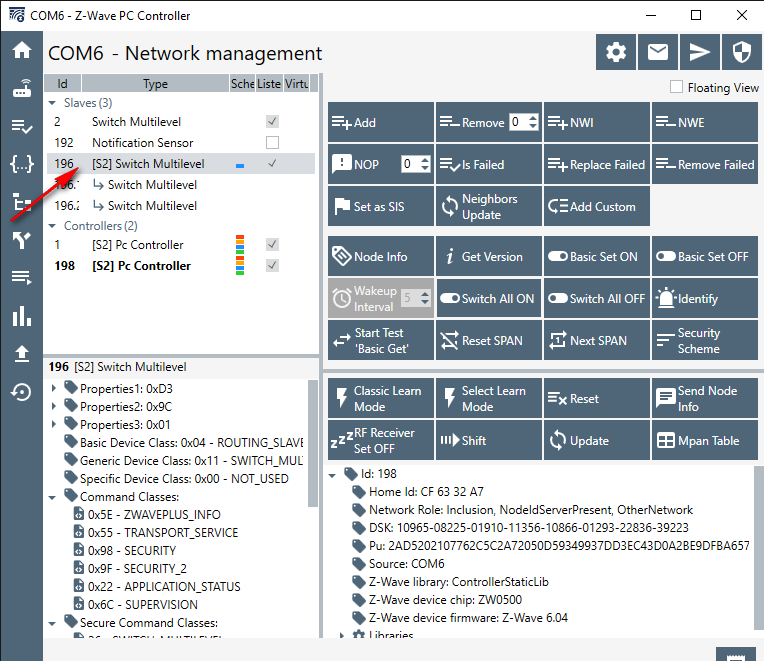Open the network router sidebar icon
The height and width of the screenshot is (661, 764).
pyautogui.click(x=21, y=89)
